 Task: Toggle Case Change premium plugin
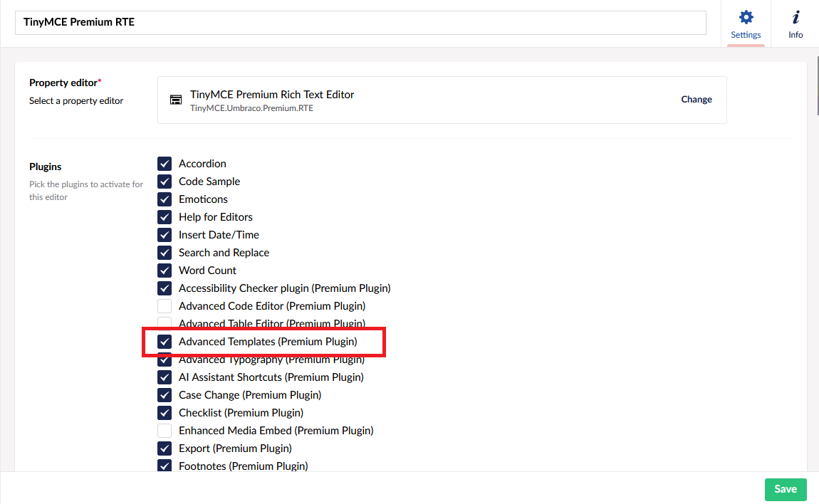click(x=165, y=395)
